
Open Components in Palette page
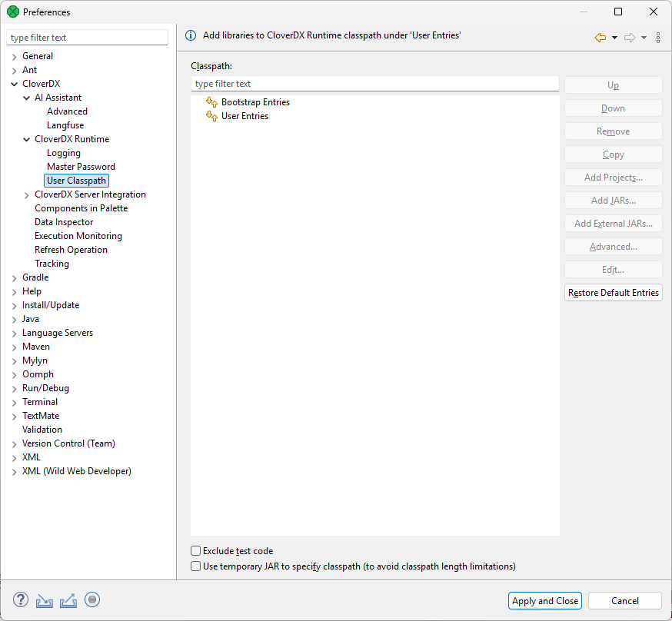tap(81, 208)
